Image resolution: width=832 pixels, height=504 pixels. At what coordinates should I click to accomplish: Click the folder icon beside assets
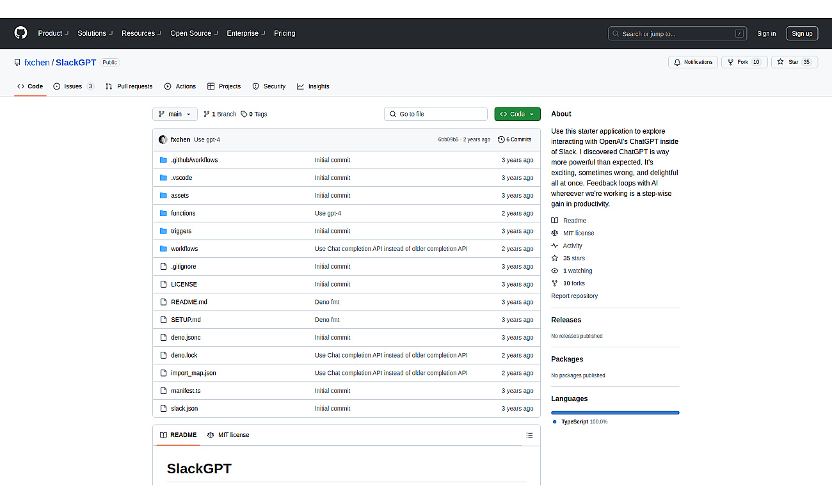point(164,196)
